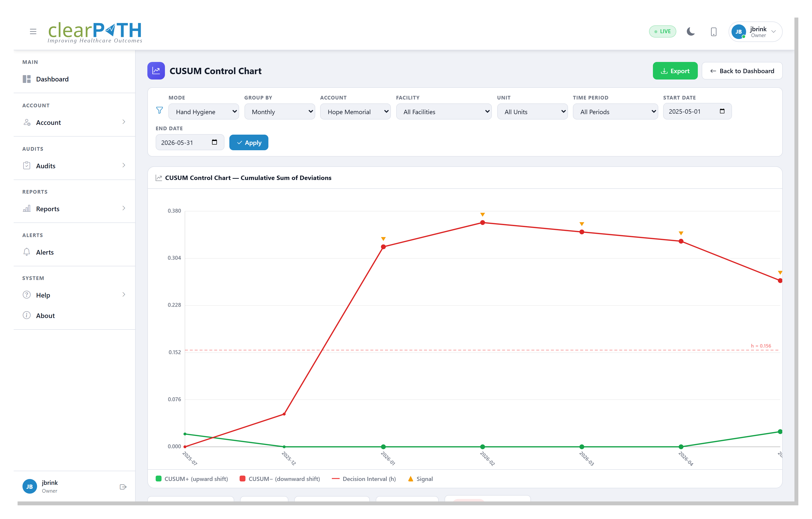Click the LIVE status badge
812x519 pixels.
pos(662,31)
